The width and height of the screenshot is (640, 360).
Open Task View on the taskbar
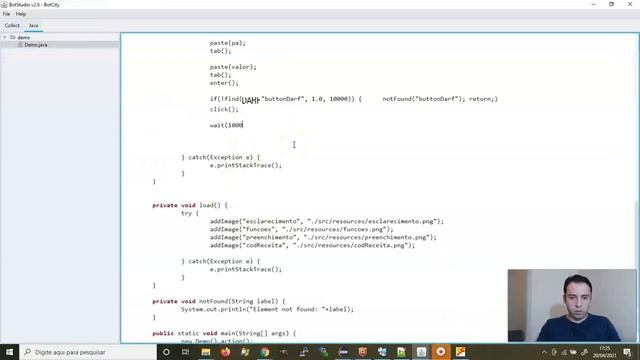tap(185, 352)
